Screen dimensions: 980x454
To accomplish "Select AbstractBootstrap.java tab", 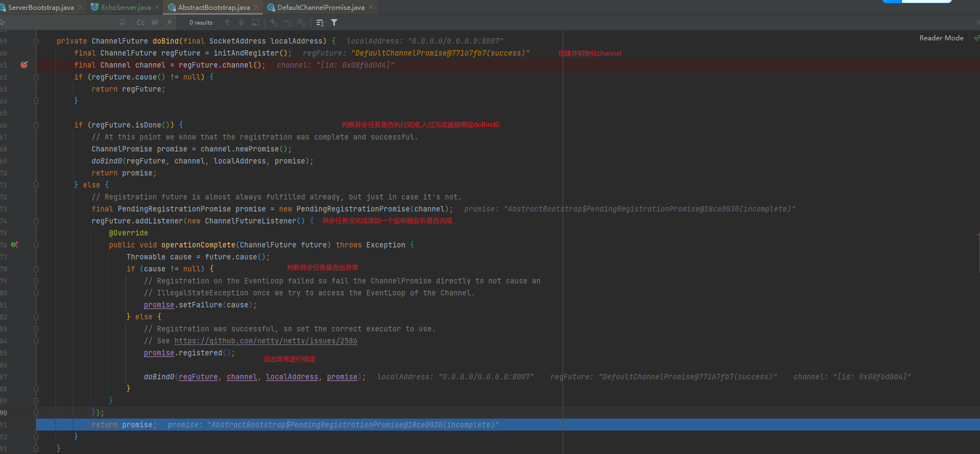I will (x=214, y=7).
